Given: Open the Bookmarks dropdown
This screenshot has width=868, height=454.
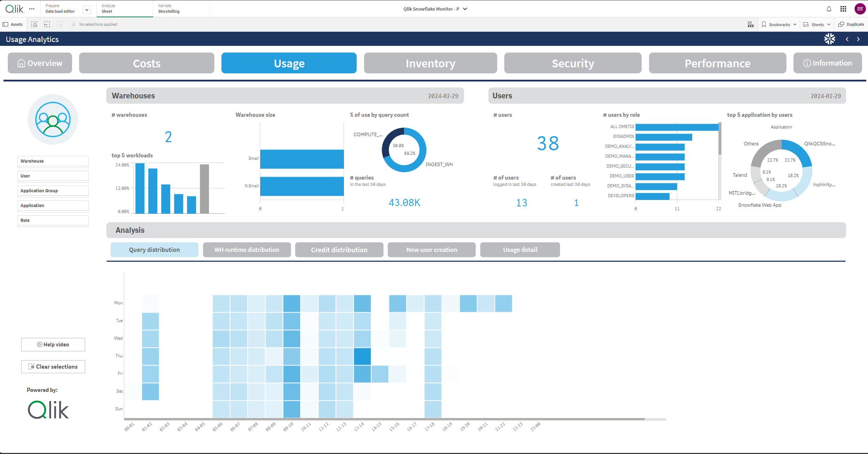Looking at the screenshot, I should click(778, 24).
